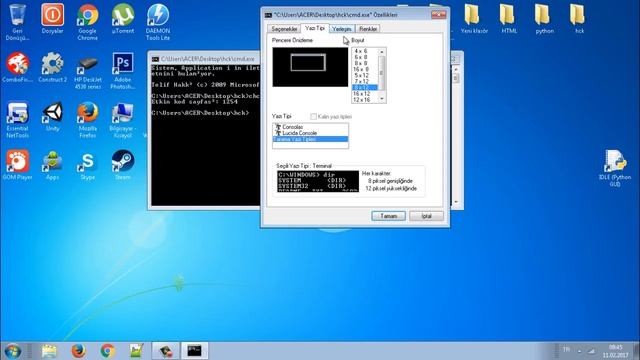Open the ComboFix desktop icon
Viewport: 640px width, 360px height.
(17, 67)
